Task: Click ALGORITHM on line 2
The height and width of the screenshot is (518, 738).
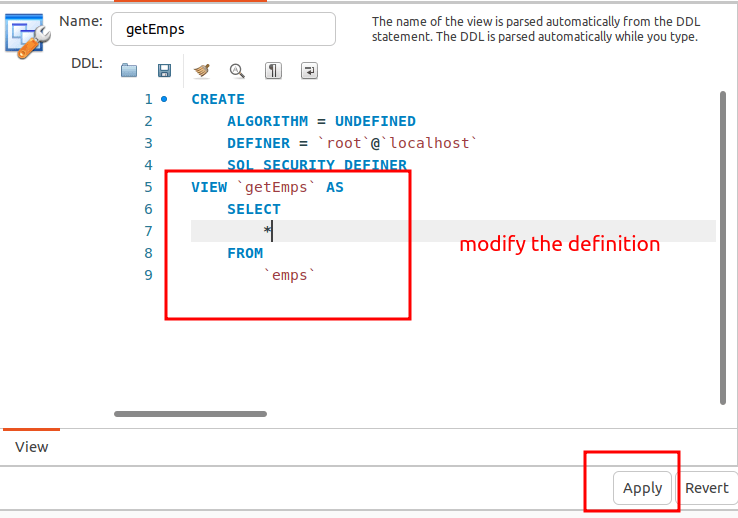Action: [267, 121]
